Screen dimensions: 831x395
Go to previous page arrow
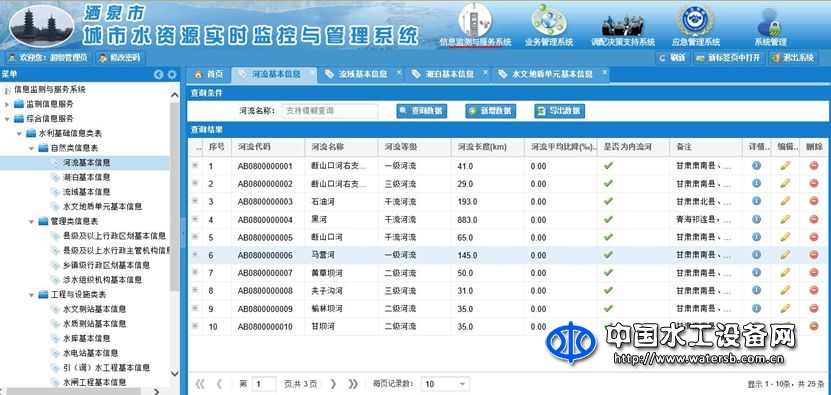coord(219,384)
